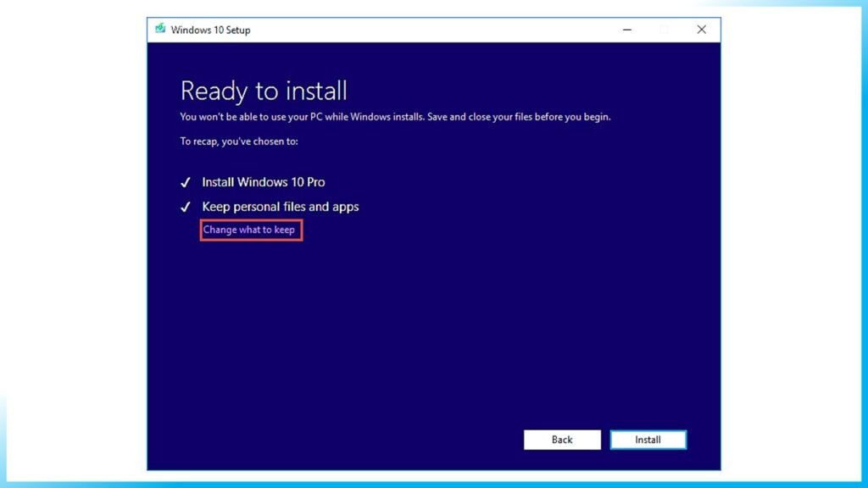868x488 pixels.
Task: Maximize the setup window using the square icon
Action: [x=663, y=29]
